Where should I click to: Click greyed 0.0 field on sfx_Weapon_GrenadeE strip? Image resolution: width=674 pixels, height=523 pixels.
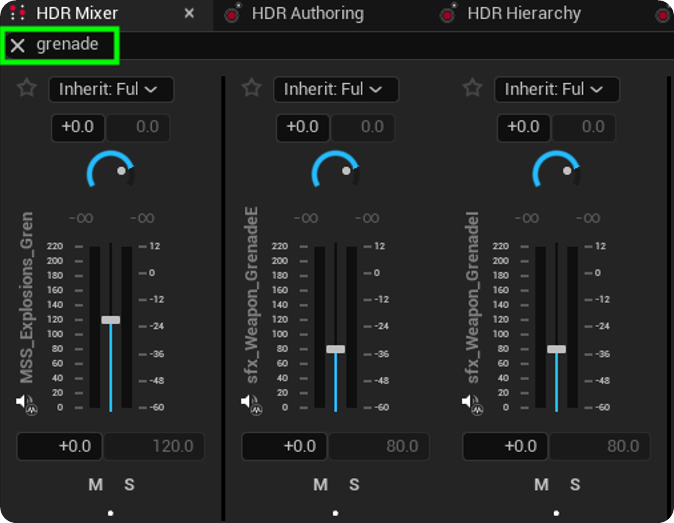coord(363,127)
